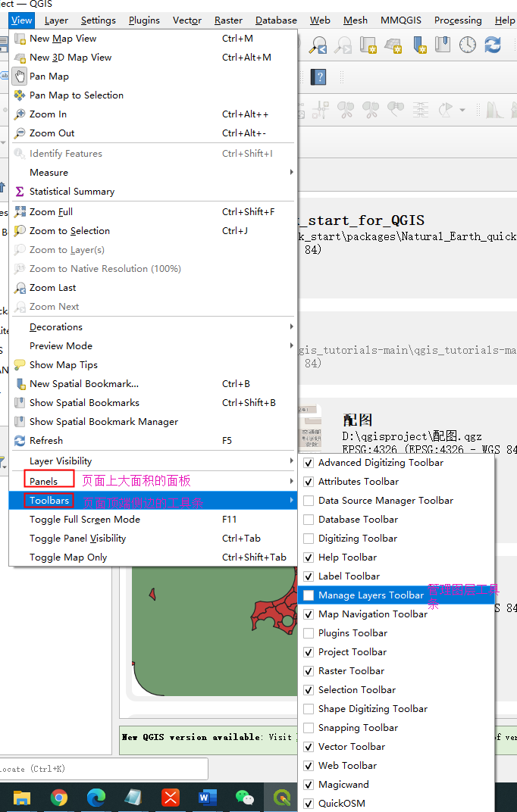Image resolution: width=517 pixels, height=812 pixels.
Task: Open the Layer menu
Action: [x=56, y=20]
